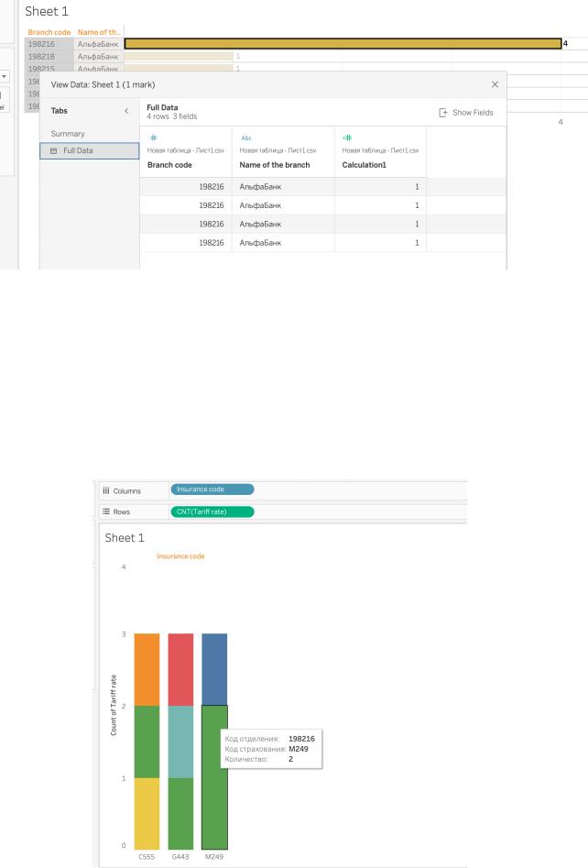Click the Columns shelf icon
This screenshot has height=868, width=588.
(x=106, y=490)
